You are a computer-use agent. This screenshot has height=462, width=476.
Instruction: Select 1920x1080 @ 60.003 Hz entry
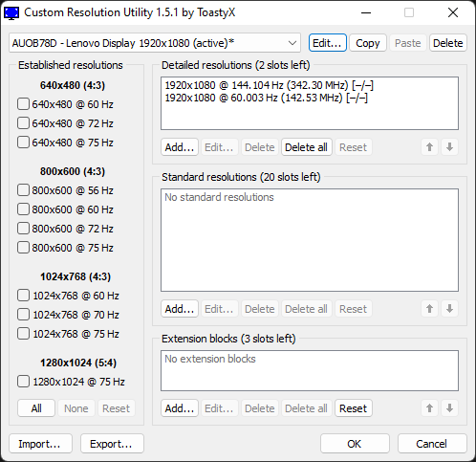click(x=266, y=98)
